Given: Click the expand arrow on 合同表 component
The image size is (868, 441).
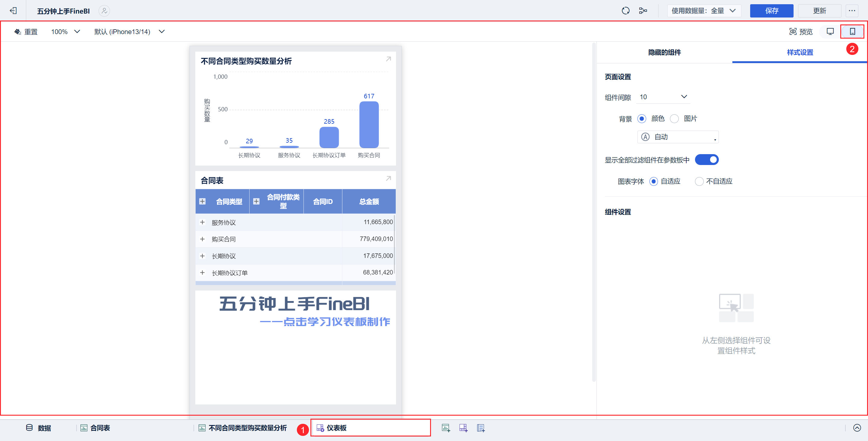Looking at the screenshot, I should pyautogui.click(x=388, y=178).
